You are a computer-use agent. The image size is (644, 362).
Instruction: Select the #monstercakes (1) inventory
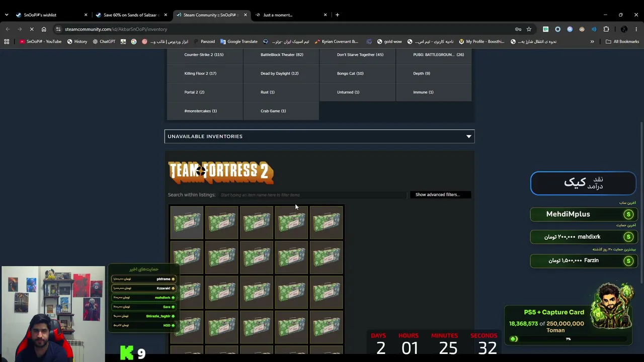tap(205, 111)
